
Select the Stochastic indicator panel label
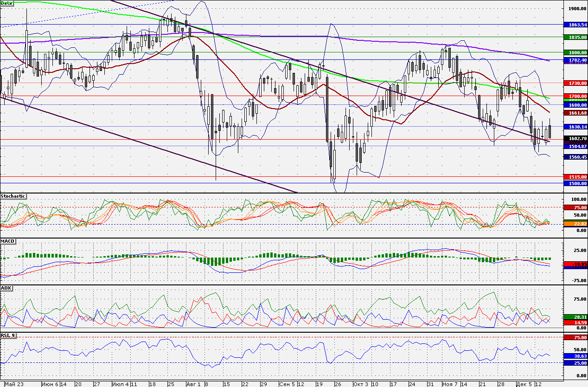(x=13, y=196)
